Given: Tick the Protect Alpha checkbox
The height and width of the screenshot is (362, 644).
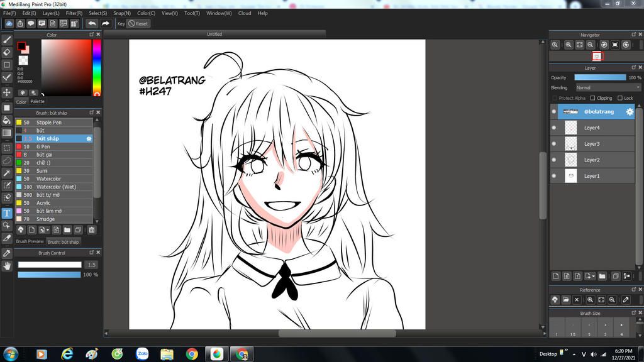Looking at the screenshot, I should 555,98.
